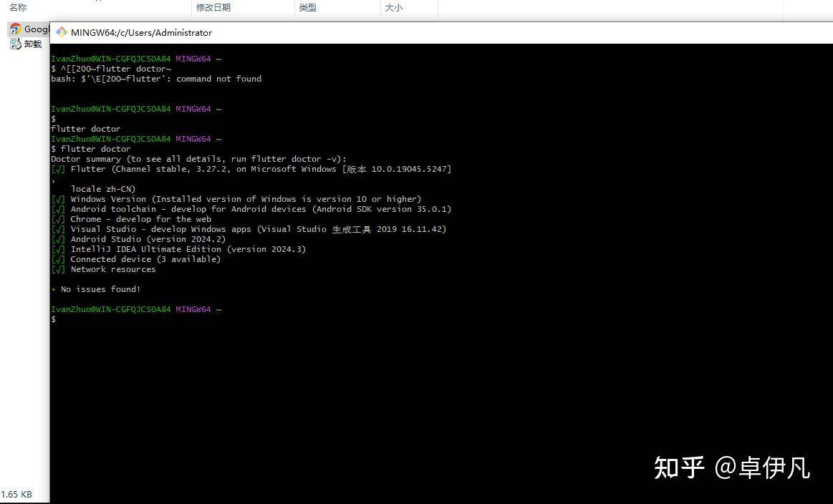Click the '^[[200~flutter doctor~' command line

point(112,69)
